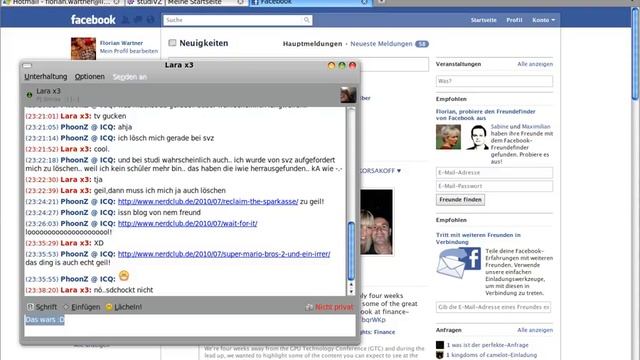Click Alle anzeigen next to Veranstaltungen

pos(535,64)
